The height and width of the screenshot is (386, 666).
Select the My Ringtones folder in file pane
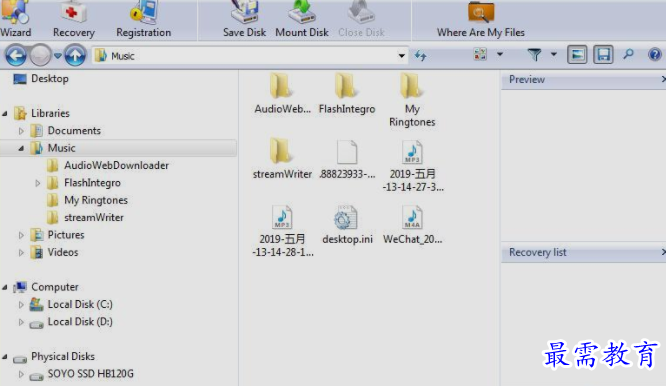click(412, 100)
